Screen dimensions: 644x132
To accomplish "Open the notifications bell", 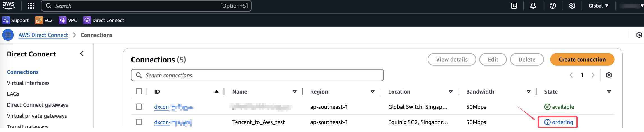I will (533, 6).
